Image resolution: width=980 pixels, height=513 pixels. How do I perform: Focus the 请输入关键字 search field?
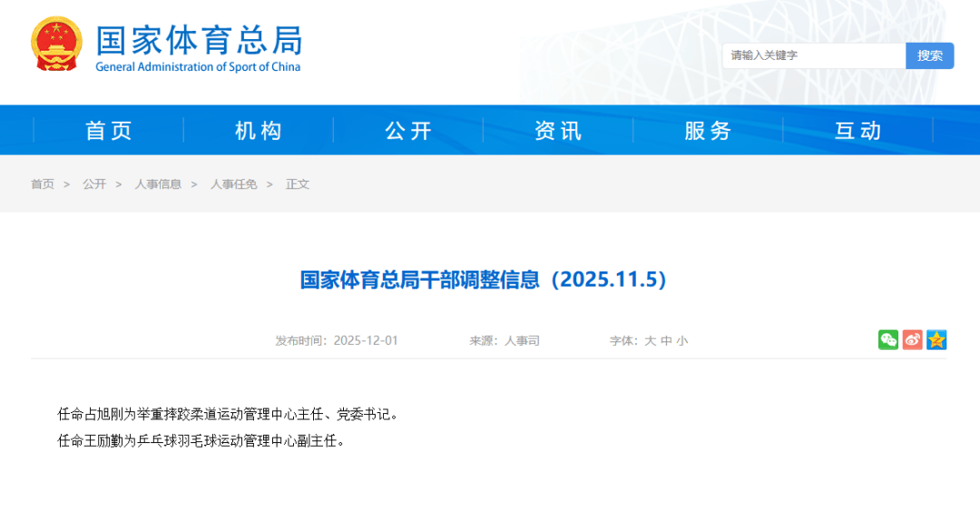814,55
